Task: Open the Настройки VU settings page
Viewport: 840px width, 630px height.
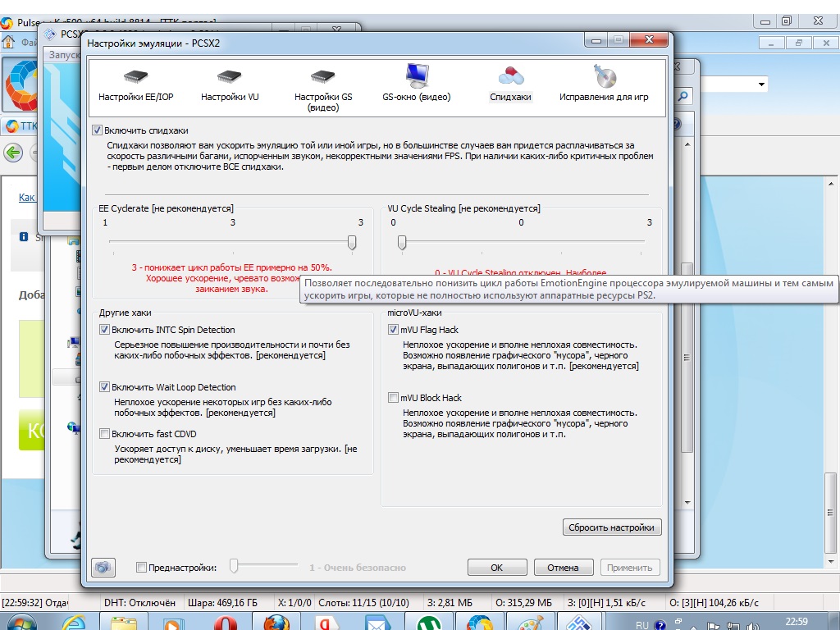Action: coord(230,86)
